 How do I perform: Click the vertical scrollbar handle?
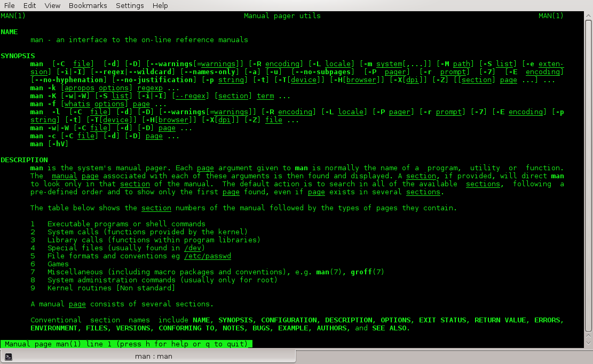tap(588, 176)
